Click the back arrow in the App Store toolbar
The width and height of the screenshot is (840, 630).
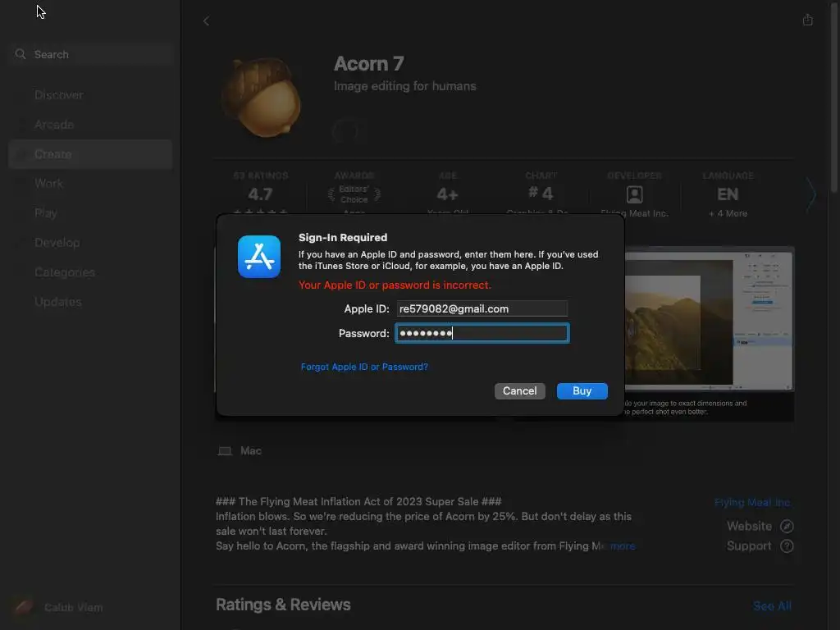[x=206, y=21]
